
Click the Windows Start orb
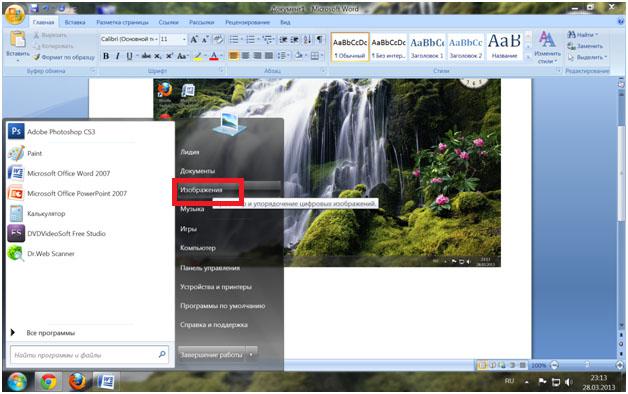17,382
